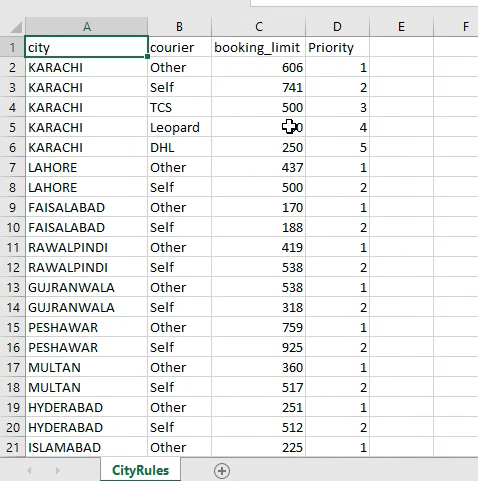Select the Priority header cell

337,47
